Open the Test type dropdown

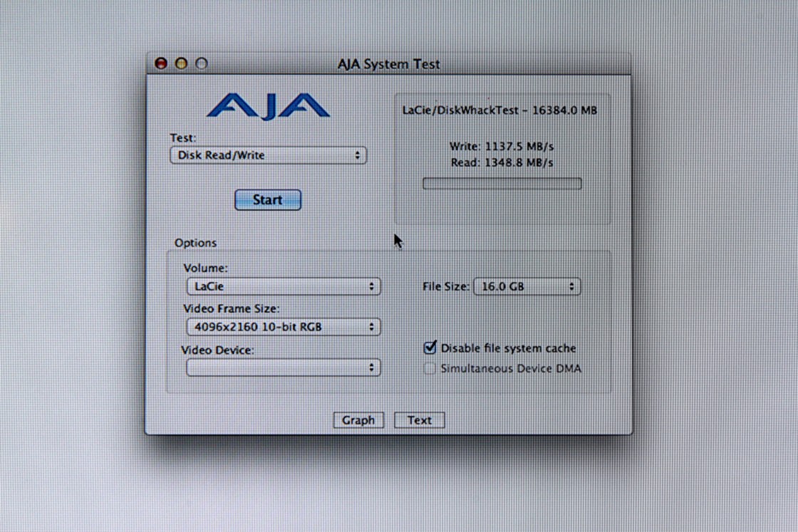(x=268, y=155)
